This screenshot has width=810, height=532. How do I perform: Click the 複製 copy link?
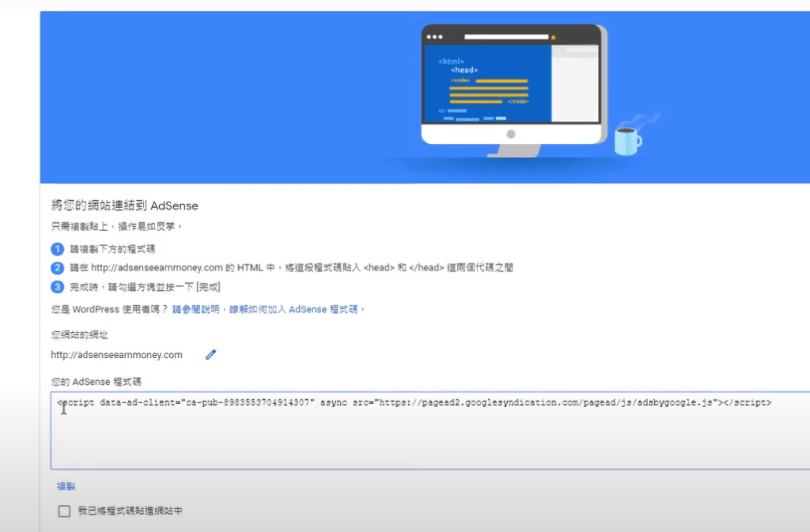(x=66, y=486)
